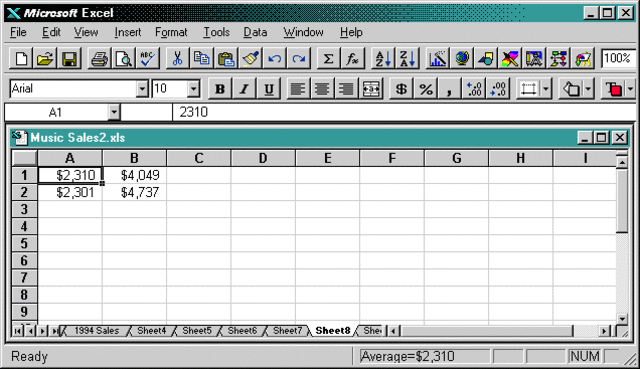The image size is (640, 369).
Task: Click the Merge cells toolbar icon
Action: pos(371,89)
